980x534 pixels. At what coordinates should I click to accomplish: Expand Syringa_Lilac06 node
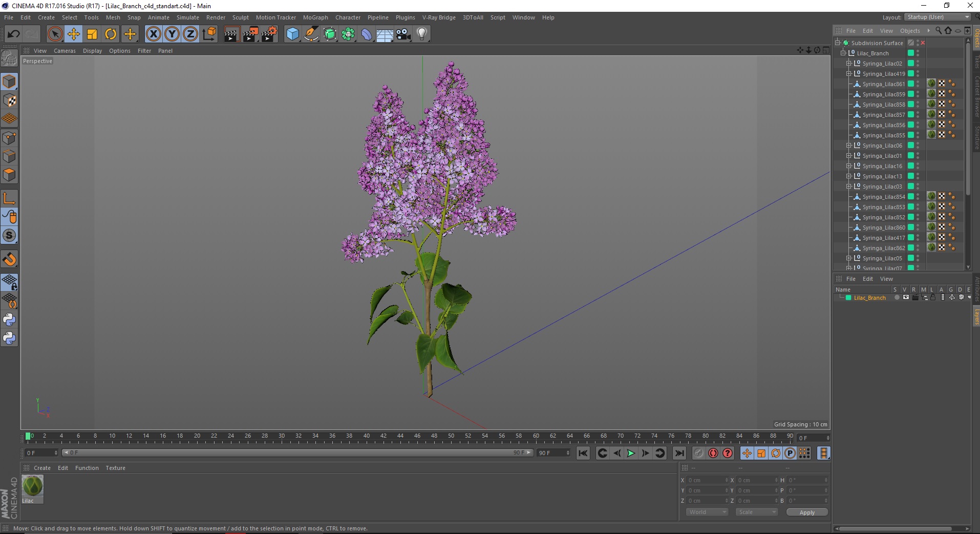(848, 146)
